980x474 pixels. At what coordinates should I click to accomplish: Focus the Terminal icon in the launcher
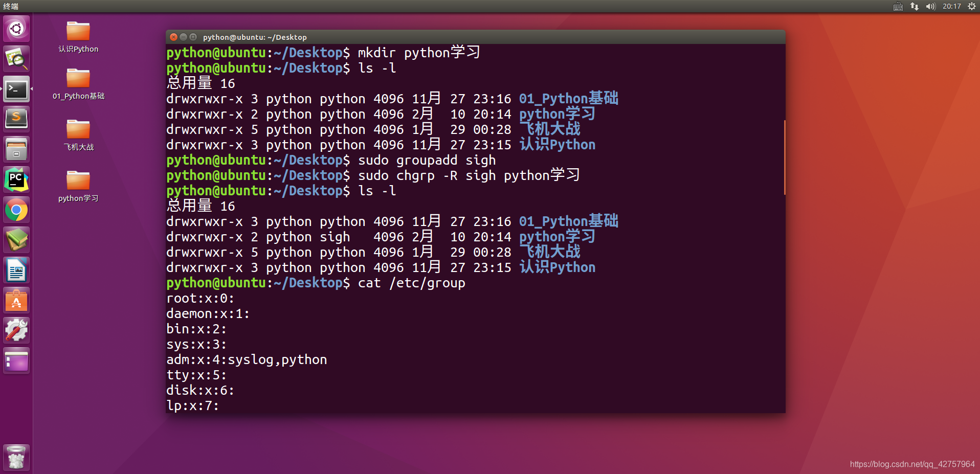point(16,89)
